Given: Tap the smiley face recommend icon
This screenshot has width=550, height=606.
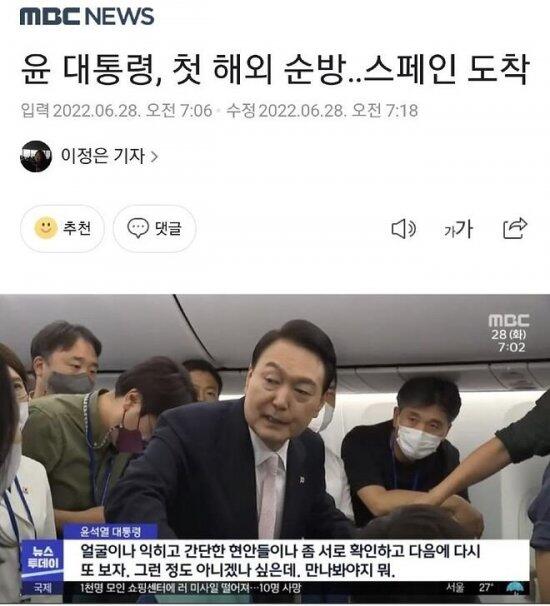Looking at the screenshot, I should [46, 228].
